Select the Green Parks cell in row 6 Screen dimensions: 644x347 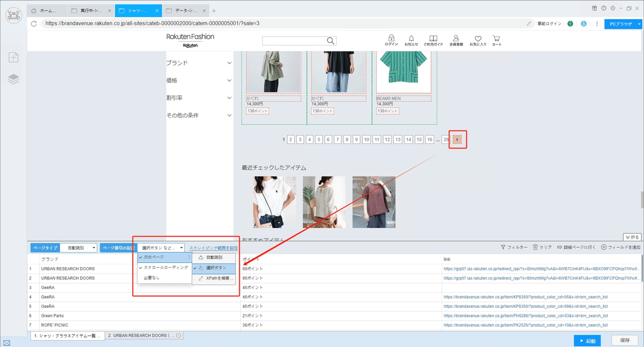(x=140, y=315)
